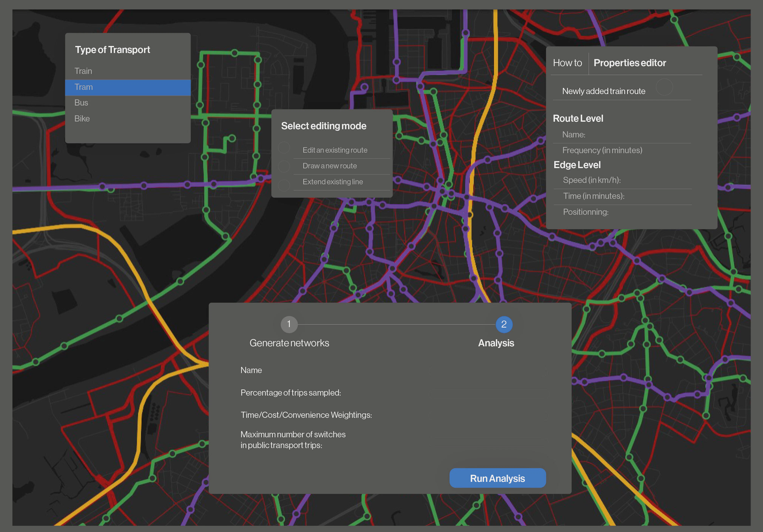This screenshot has width=763, height=532.
Task: Go to step 2 circle in the wizard
Action: [504, 325]
